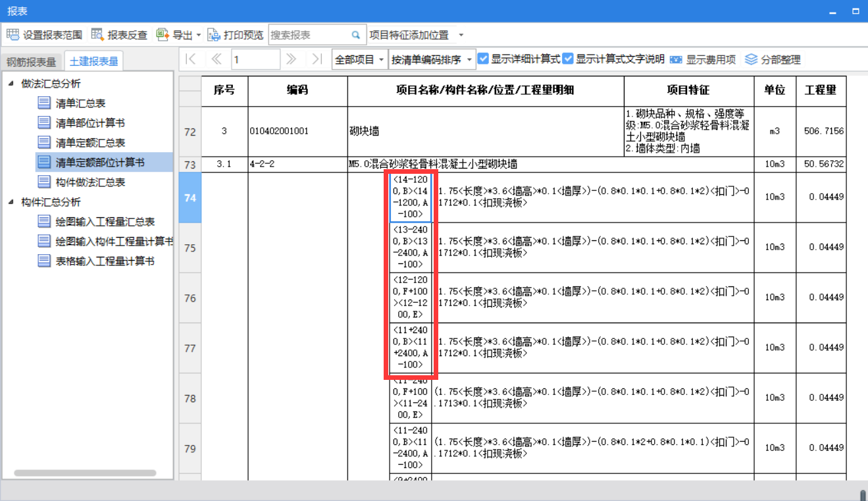Click the search magnifier icon
The height and width of the screenshot is (501, 868).
[x=356, y=35]
